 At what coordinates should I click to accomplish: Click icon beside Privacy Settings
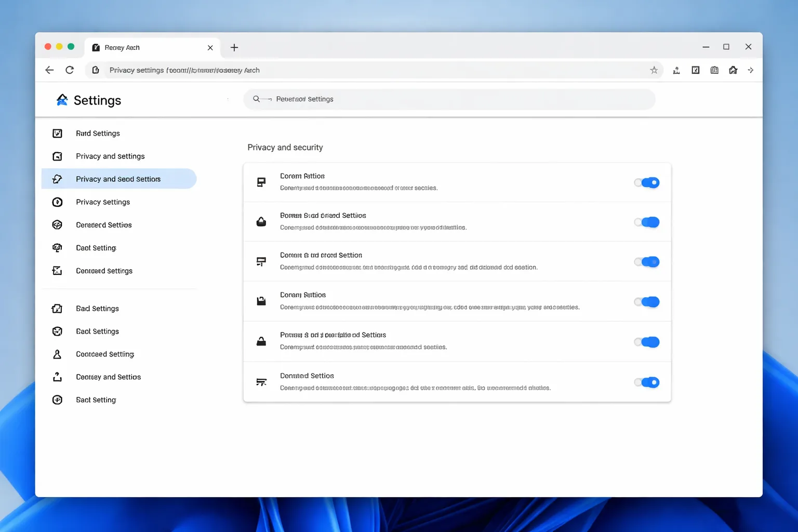58,202
